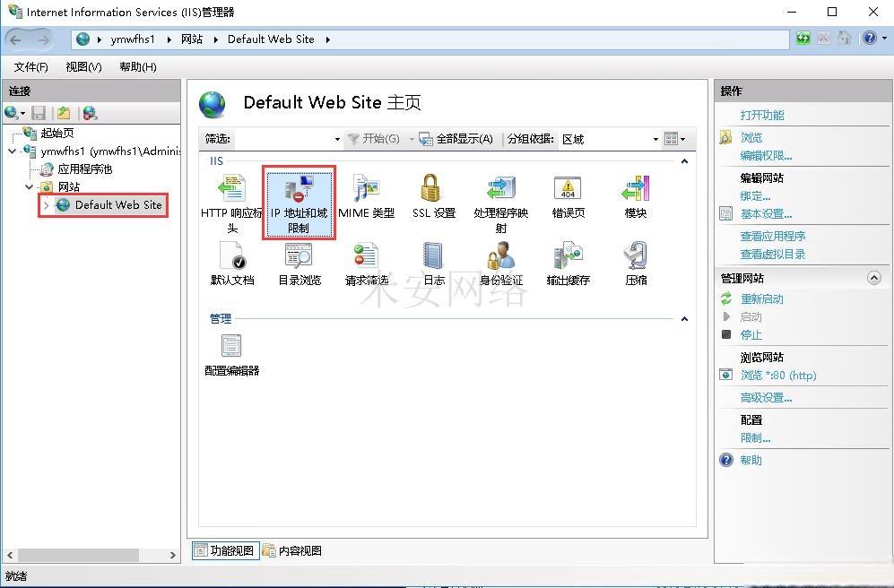Open the 筛选 filter combo box
The width and height of the screenshot is (894, 588).
tap(288, 139)
